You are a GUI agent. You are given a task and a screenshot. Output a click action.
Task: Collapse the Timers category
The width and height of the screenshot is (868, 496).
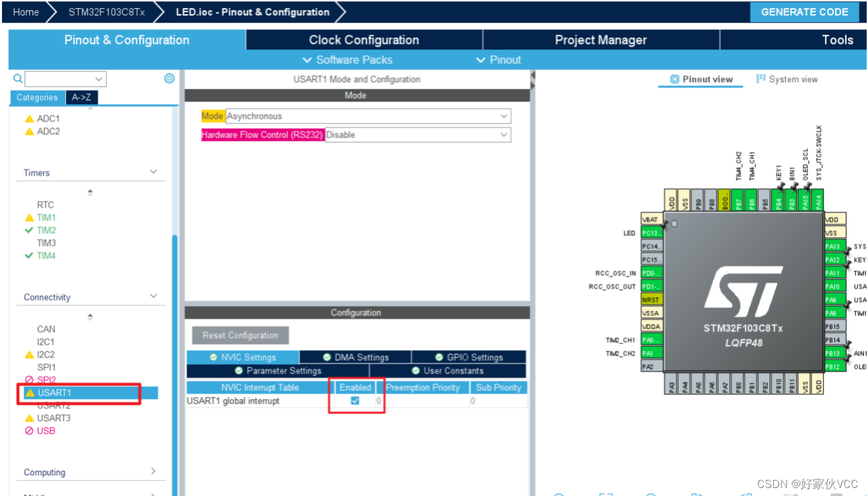154,172
